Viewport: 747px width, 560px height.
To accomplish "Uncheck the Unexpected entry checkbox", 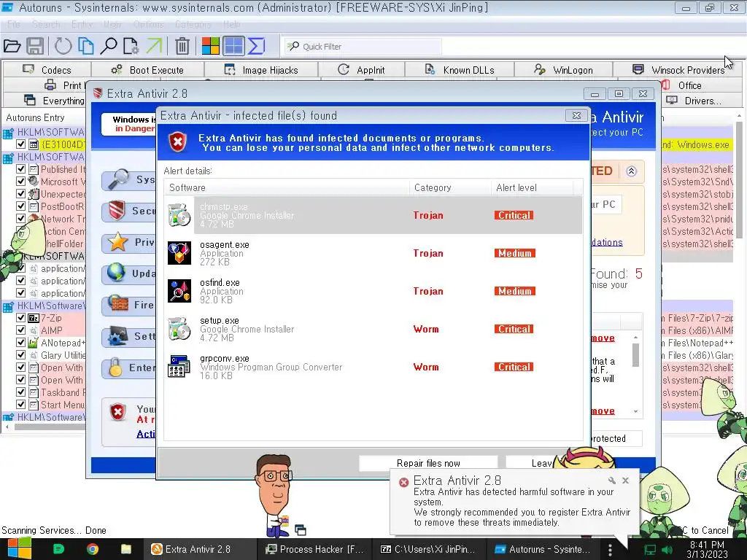I will point(20,193).
